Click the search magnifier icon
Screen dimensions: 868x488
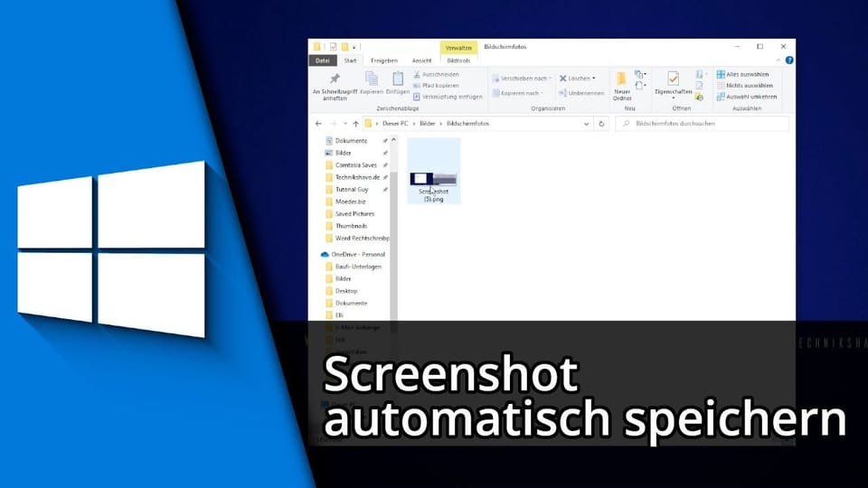click(626, 124)
